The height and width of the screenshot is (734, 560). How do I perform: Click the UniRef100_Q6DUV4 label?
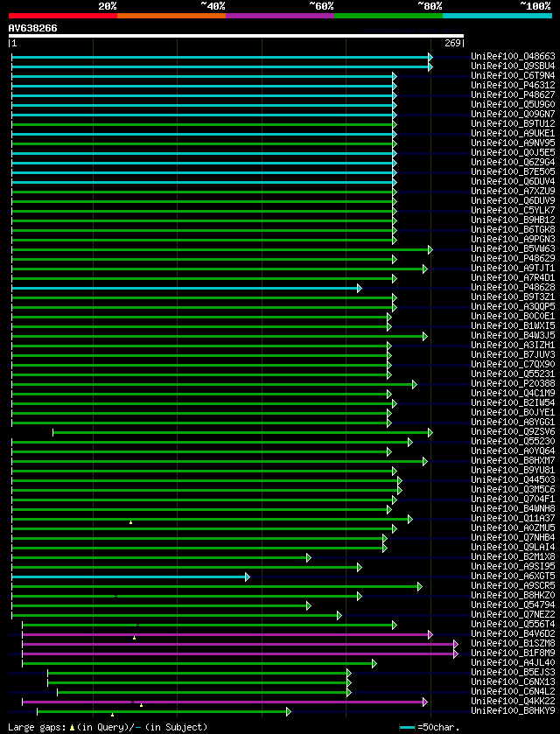(x=513, y=181)
